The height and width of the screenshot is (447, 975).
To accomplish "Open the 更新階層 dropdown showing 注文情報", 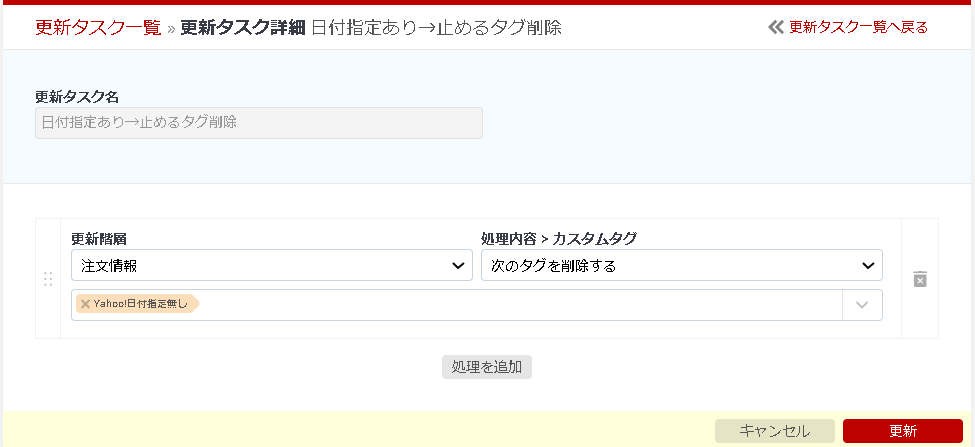I will coord(272,265).
